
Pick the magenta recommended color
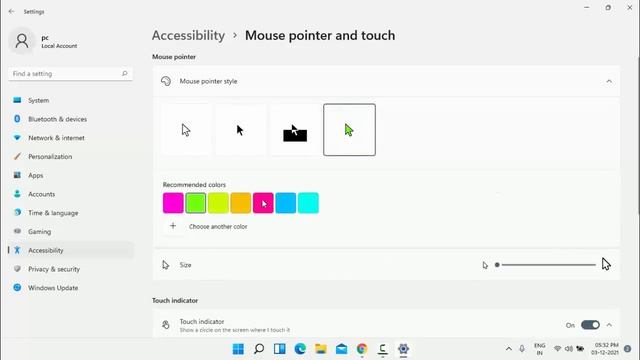(x=173, y=203)
